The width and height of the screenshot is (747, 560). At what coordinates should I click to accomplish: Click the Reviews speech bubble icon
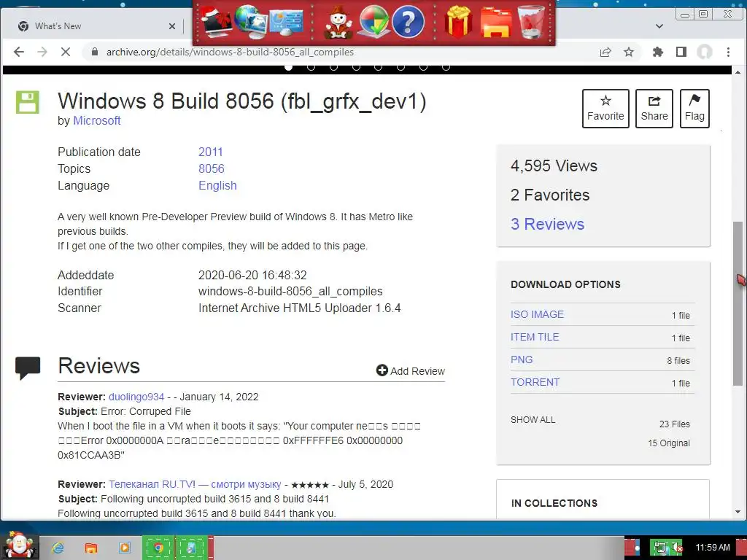pyautogui.click(x=28, y=367)
